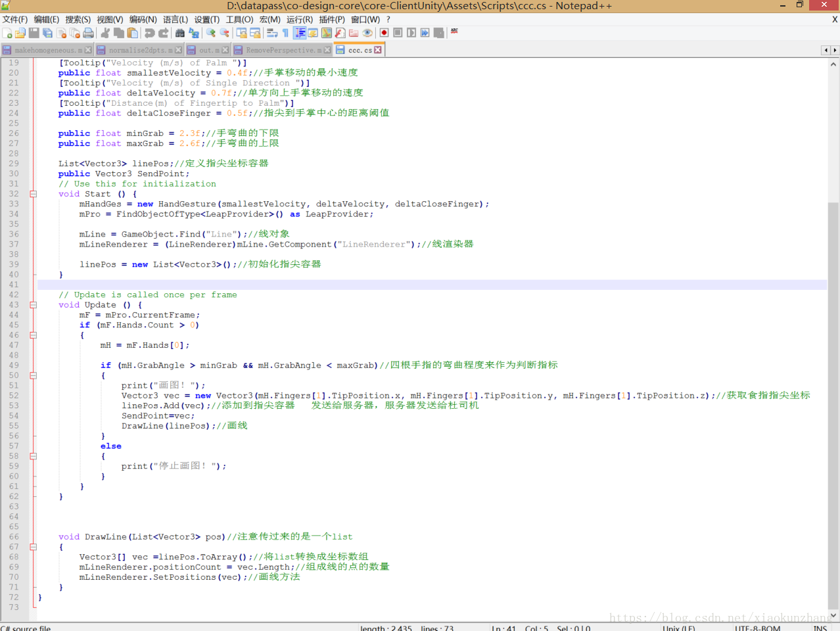Collapse the Start() function fold marker
The width and height of the screenshot is (840, 631).
[x=33, y=194]
